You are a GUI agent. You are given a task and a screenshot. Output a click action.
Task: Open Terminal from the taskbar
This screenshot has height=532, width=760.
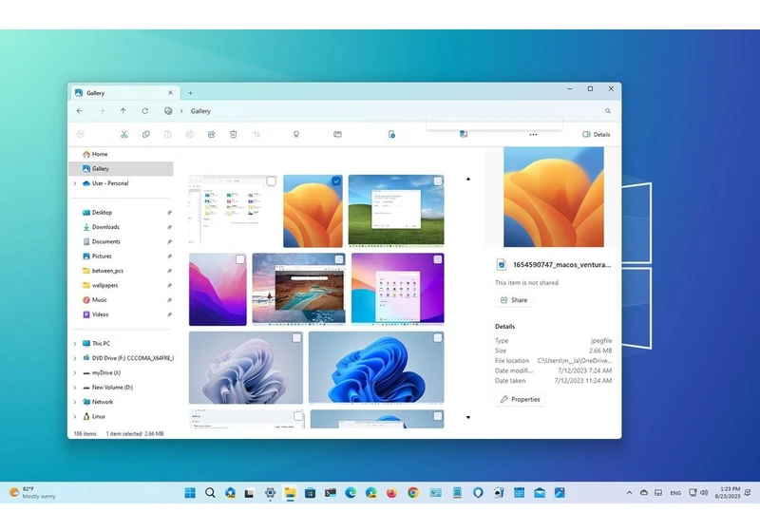331,493
